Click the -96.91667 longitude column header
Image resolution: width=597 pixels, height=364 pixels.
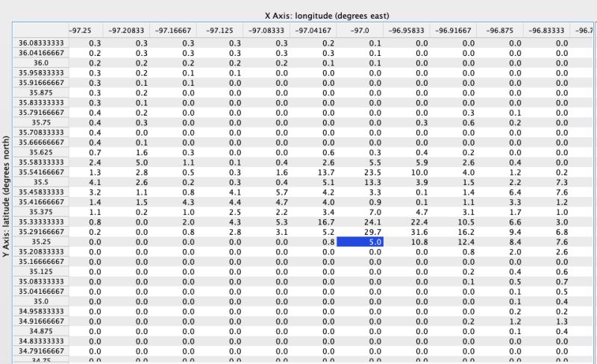point(453,31)
